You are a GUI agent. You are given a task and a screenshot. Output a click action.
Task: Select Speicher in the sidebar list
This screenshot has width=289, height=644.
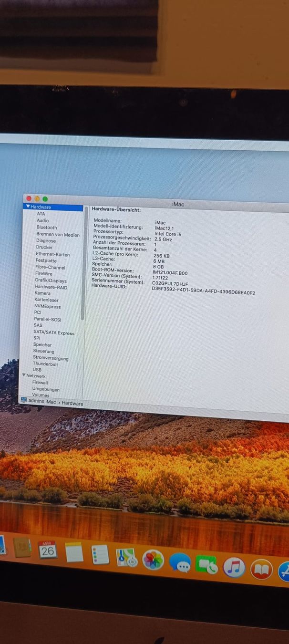pos(42,344)
